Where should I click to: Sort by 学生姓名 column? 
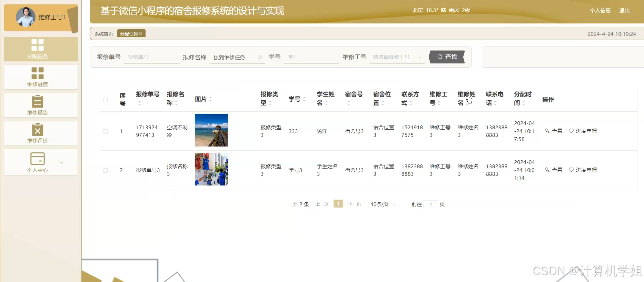tap(326, 103)
